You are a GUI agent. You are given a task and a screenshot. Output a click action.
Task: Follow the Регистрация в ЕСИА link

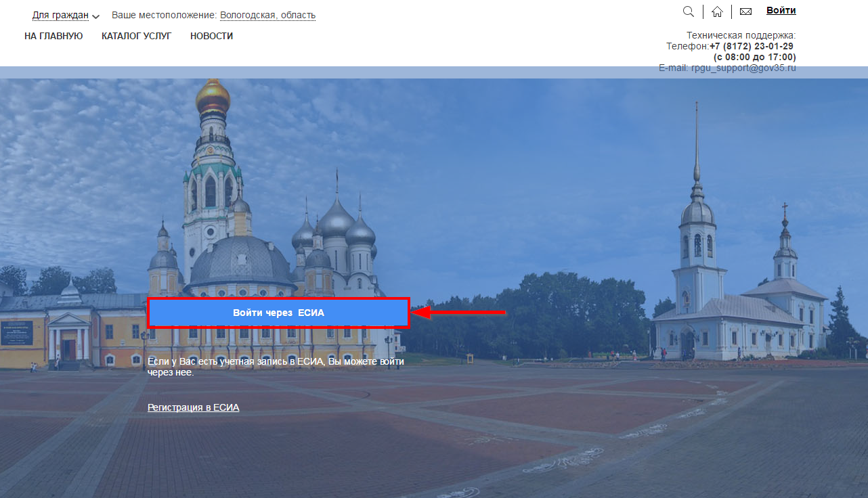(x=193, y=407)
